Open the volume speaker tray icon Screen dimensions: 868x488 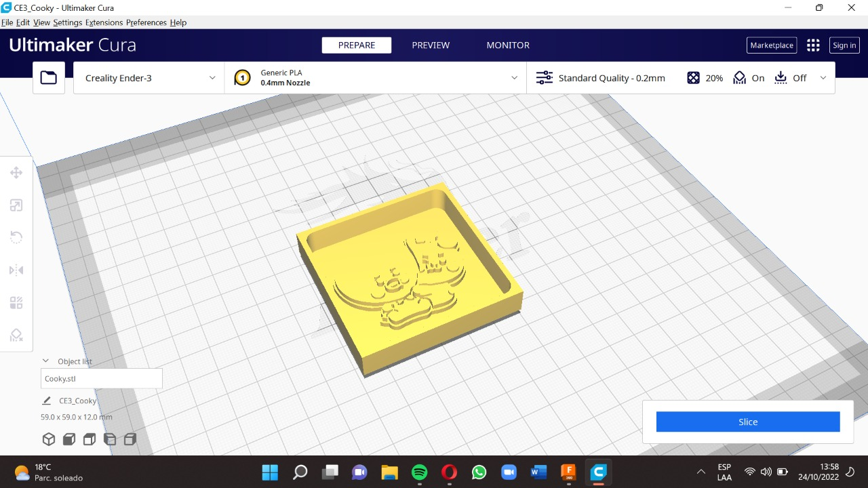(766, 472)
